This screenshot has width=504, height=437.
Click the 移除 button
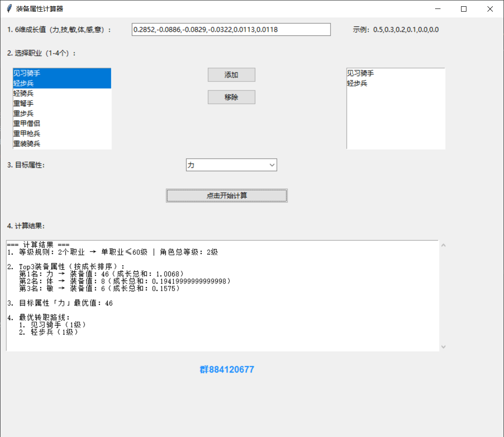coord(231,98)
